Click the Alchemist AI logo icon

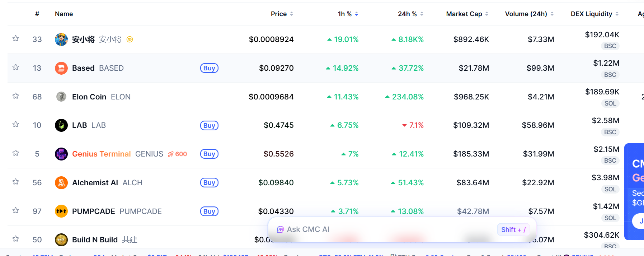pos(61,183)
